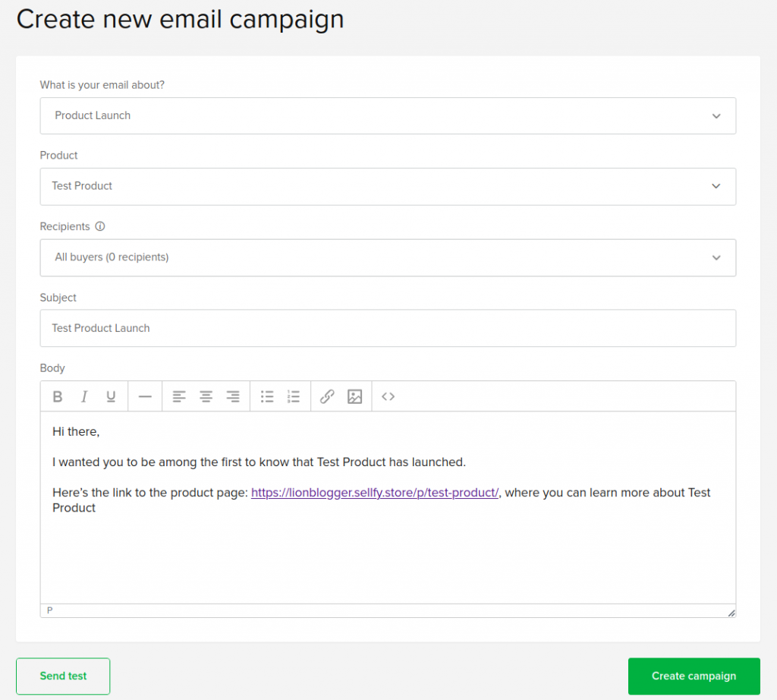This screenshot has width=777, height=700.
Task: Open the All buyers recipients dropdown
Action: 388,258
